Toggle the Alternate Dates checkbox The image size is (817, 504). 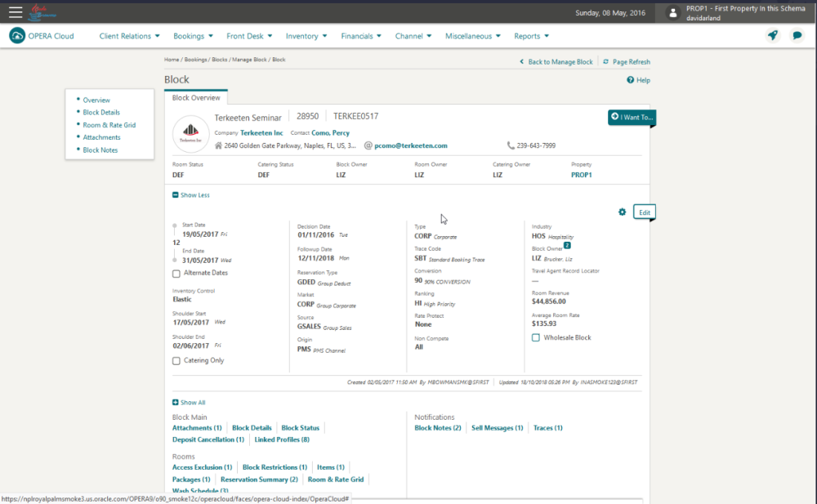pyautogui.click(x=176, y=273)
